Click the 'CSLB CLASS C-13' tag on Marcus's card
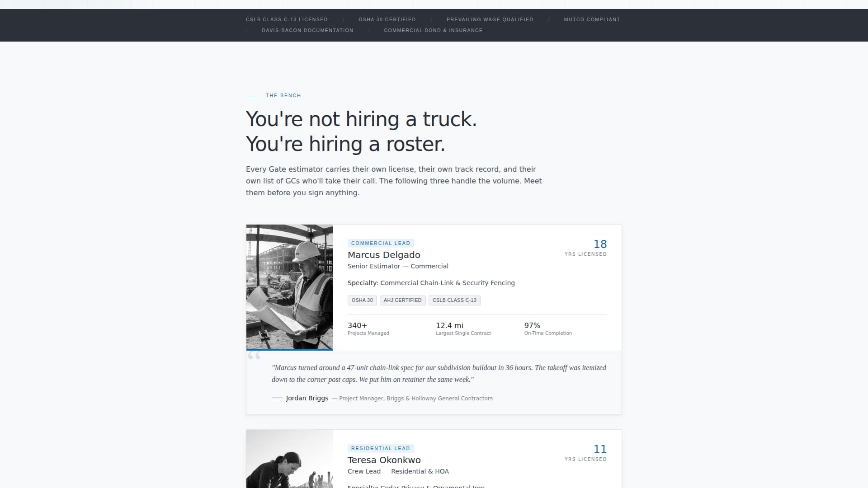This screenshot has width=868, height=488. pos(454,300)
